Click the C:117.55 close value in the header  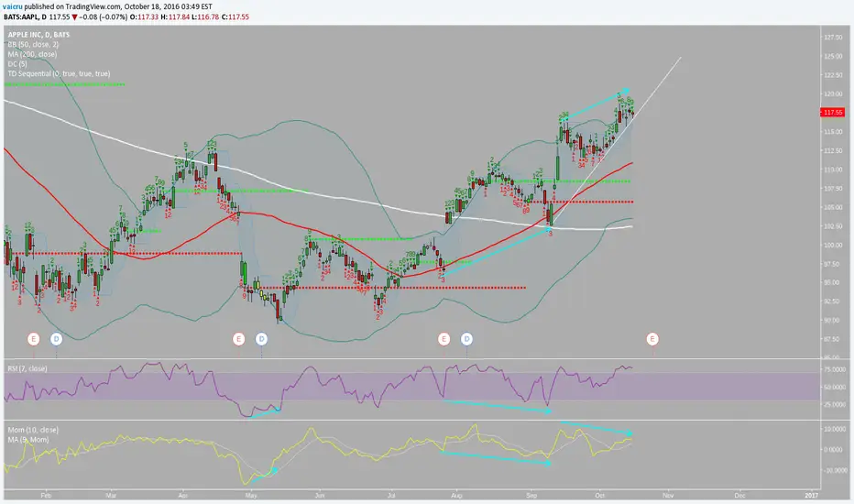pos(235,16)
